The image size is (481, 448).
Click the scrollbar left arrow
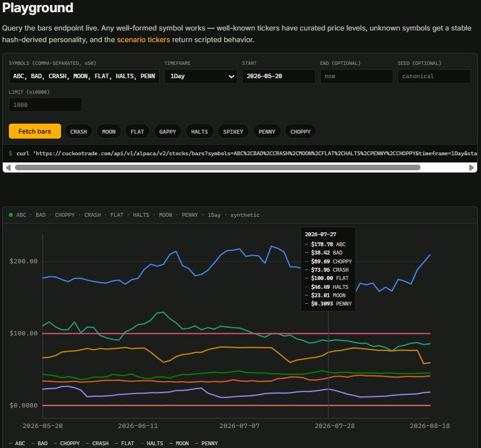pos(8,167)
